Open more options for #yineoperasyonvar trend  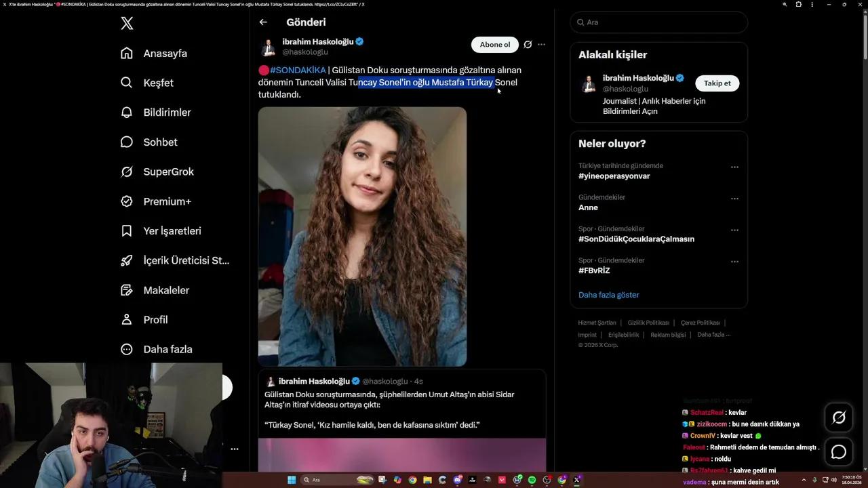click(734, 167)
